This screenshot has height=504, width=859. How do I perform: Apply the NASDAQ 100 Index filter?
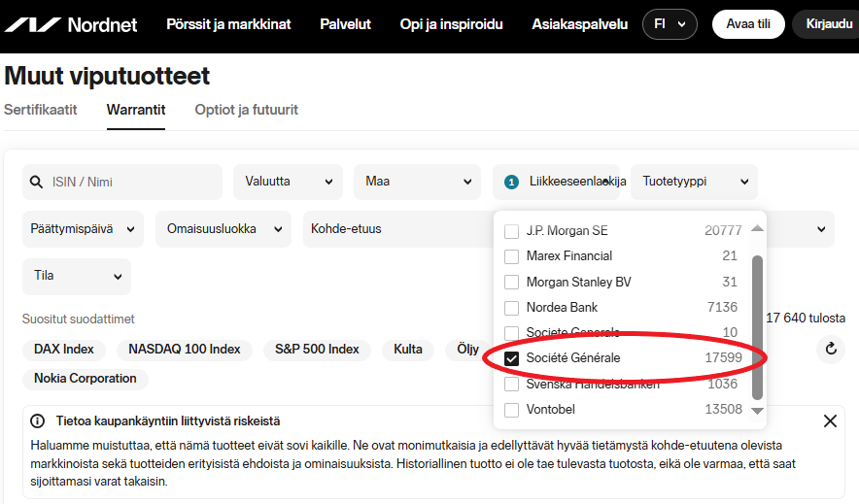pos(184,350)
